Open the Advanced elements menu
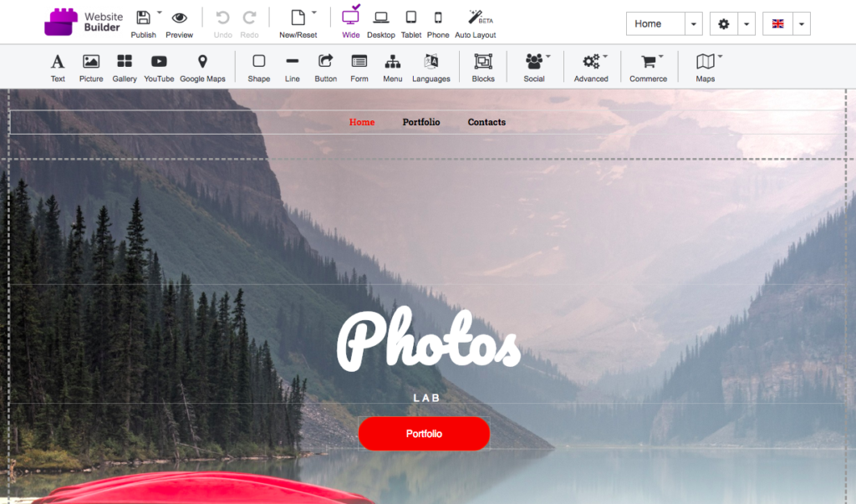This screenshot has width=856, height=504. click(591, 68)
